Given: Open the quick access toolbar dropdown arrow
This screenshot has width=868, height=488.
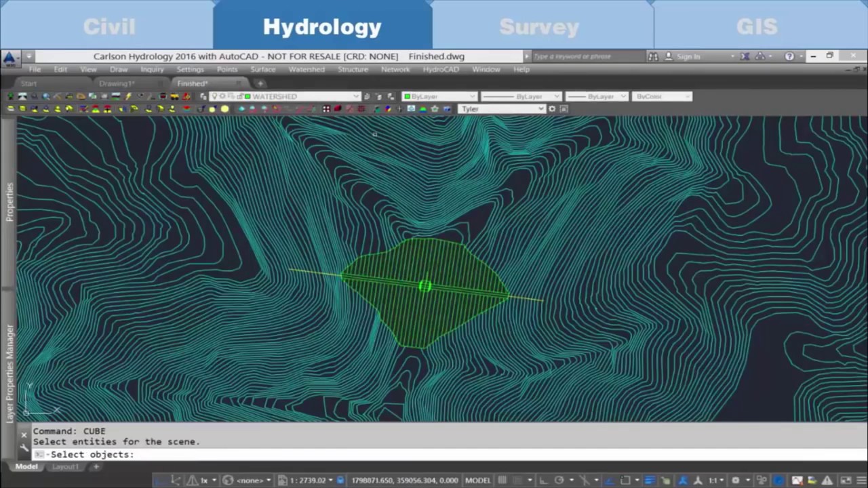Looking at the screenshot, I should tap(29, 56).
